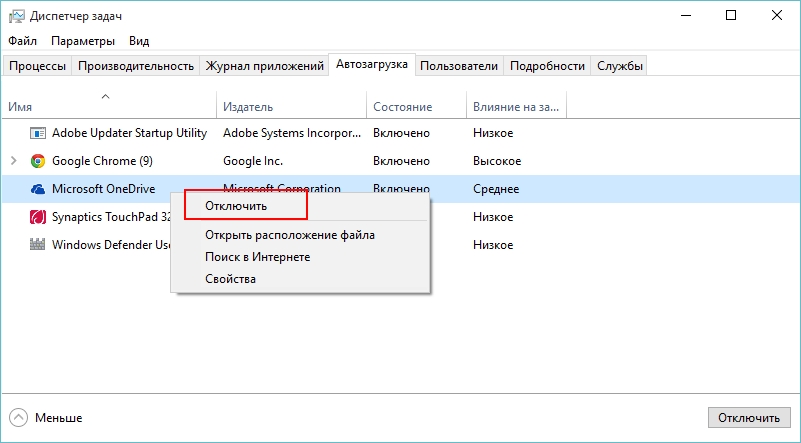This screenshot has height=443, width=801.
Task: Click the Меньше label to collapse details
Action: coord(58,418)
